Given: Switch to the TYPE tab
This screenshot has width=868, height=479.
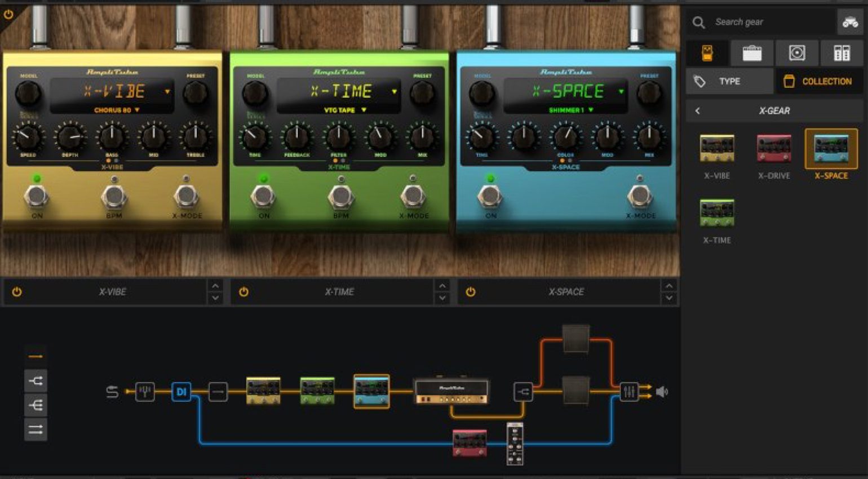Looking at the screenshot, I should (730, 82).
